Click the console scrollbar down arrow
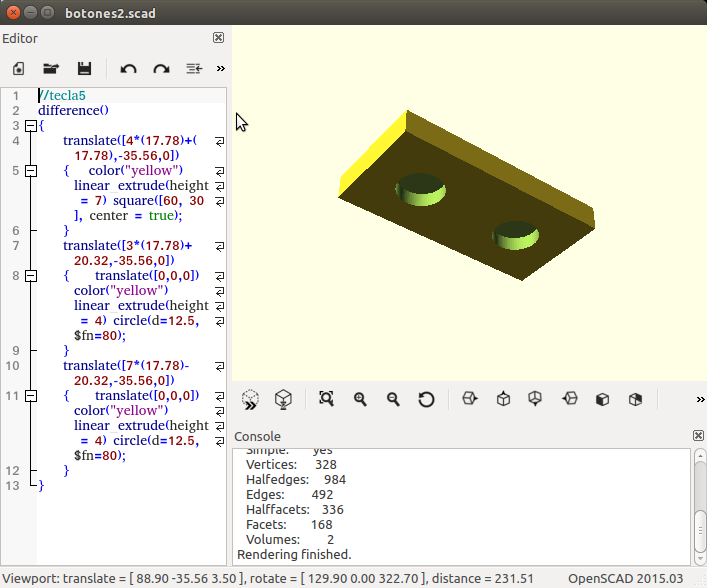The image size is (707, 588). pos(700,559)
